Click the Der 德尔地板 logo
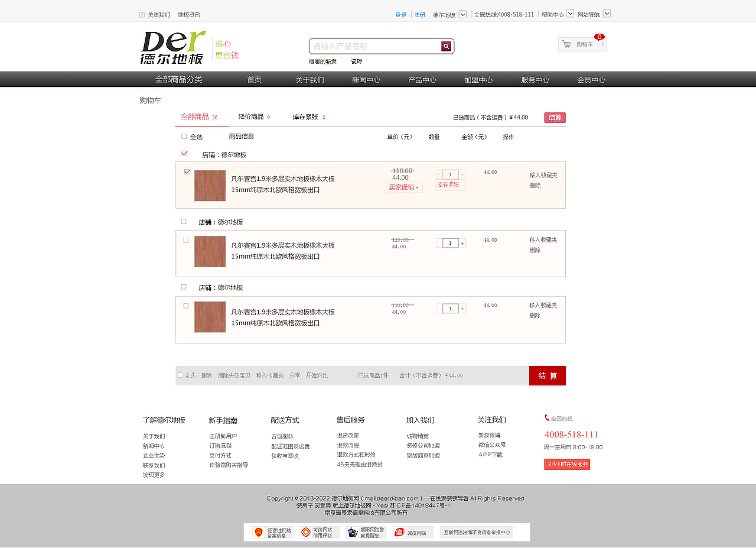 (173, 47)
